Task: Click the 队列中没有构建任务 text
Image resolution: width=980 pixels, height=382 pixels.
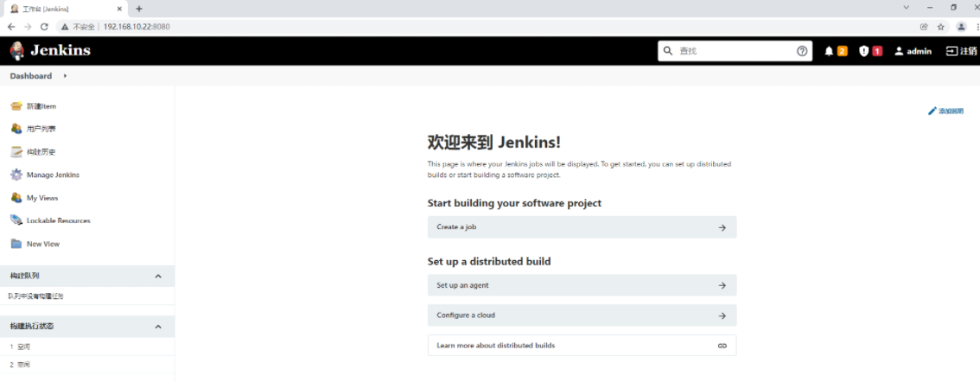Action: 35,296
